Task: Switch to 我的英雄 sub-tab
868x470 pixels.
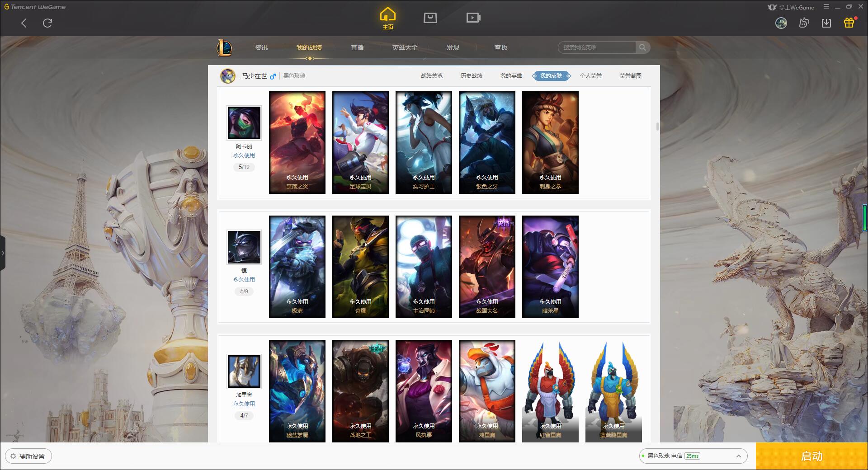Action: coord(511,76)
